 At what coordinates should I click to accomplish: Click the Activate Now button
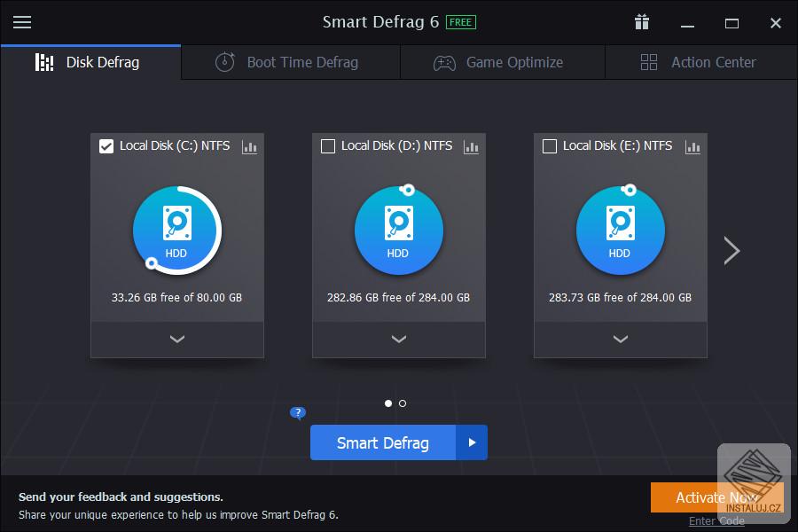pyautogui.click(x=716, y=497)
